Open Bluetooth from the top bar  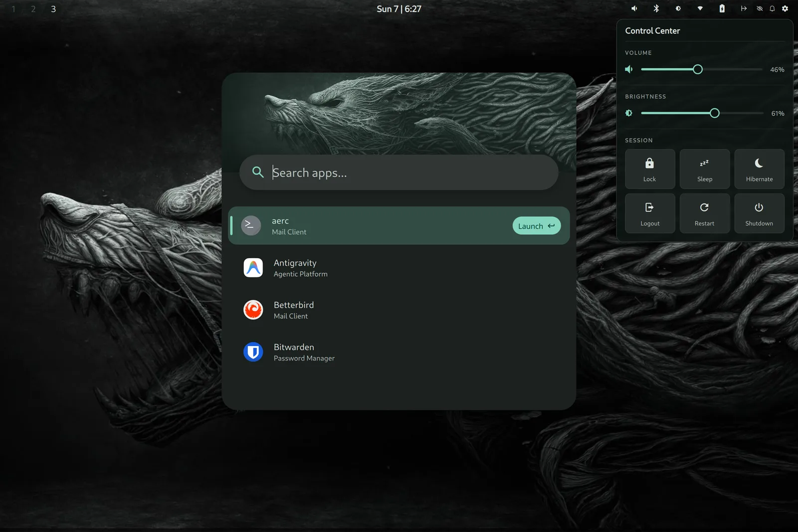tap(656, 8)
